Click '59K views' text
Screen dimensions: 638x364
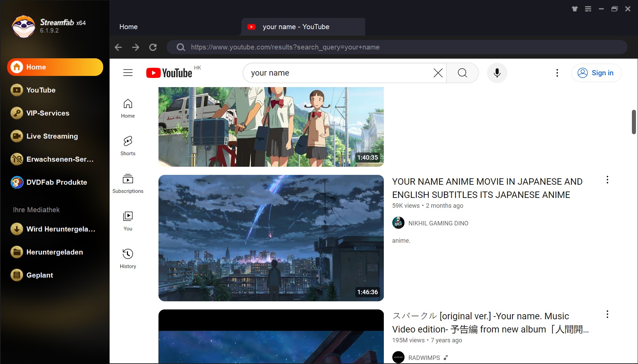click(406, 206)
